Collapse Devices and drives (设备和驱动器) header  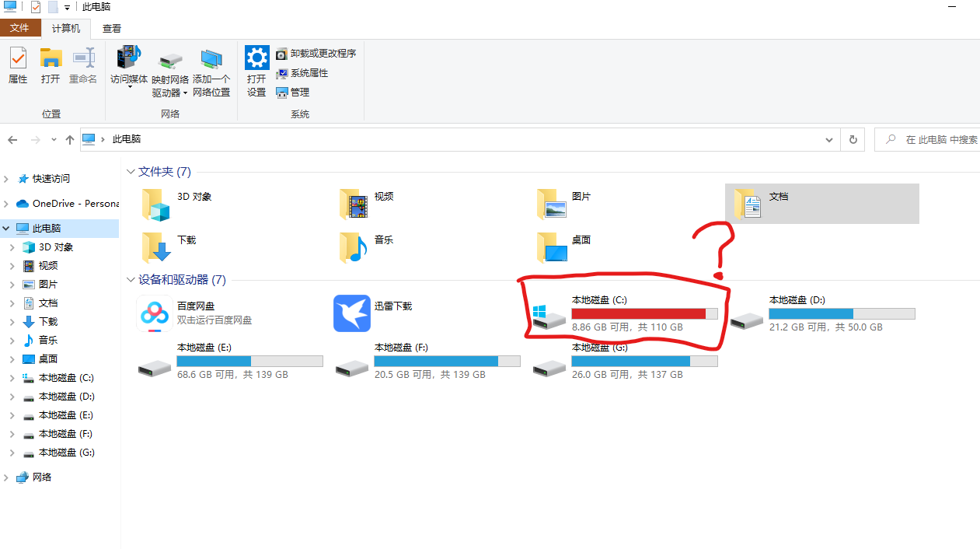pyautogui.click(x=131, y=280)
